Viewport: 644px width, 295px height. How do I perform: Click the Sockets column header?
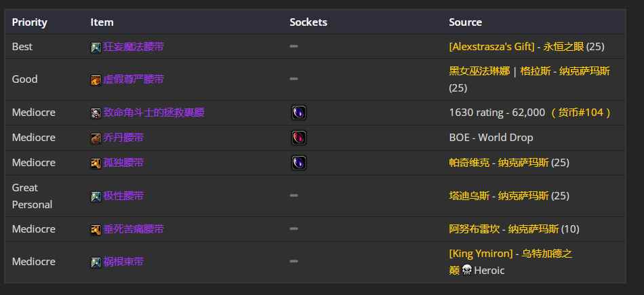pyautogui.click(x=308, y=22)
